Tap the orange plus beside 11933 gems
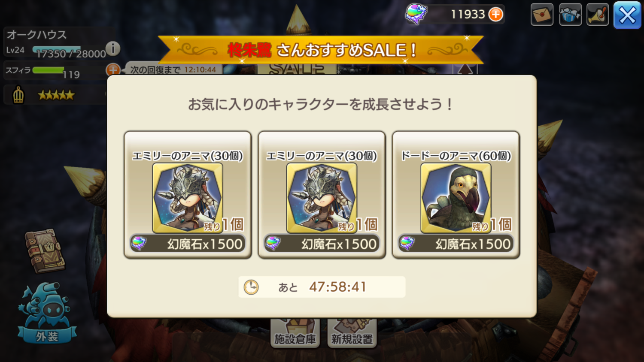 [x=496, y=15]
